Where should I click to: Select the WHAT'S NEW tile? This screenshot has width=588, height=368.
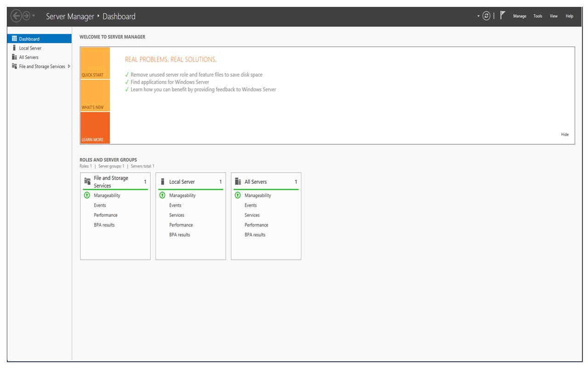pyautogui.click(x=95, y=96)
